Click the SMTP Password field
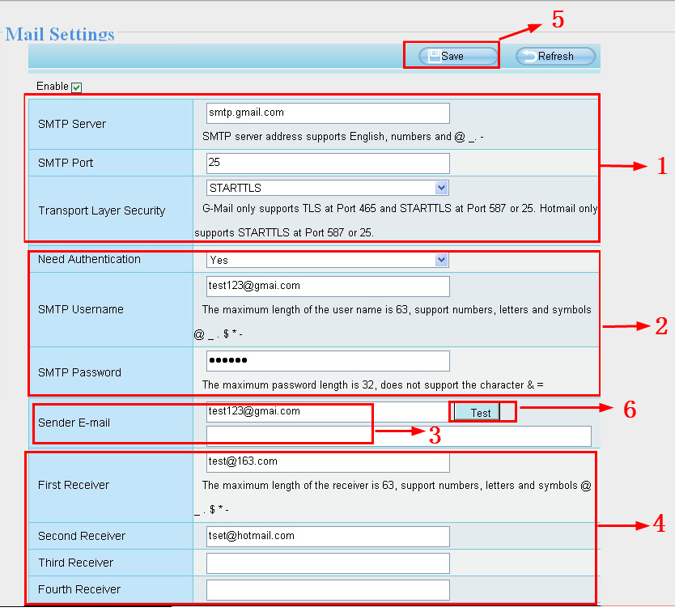Image resolution: width=675 pixels, height=616 pixels. point(328,361)
